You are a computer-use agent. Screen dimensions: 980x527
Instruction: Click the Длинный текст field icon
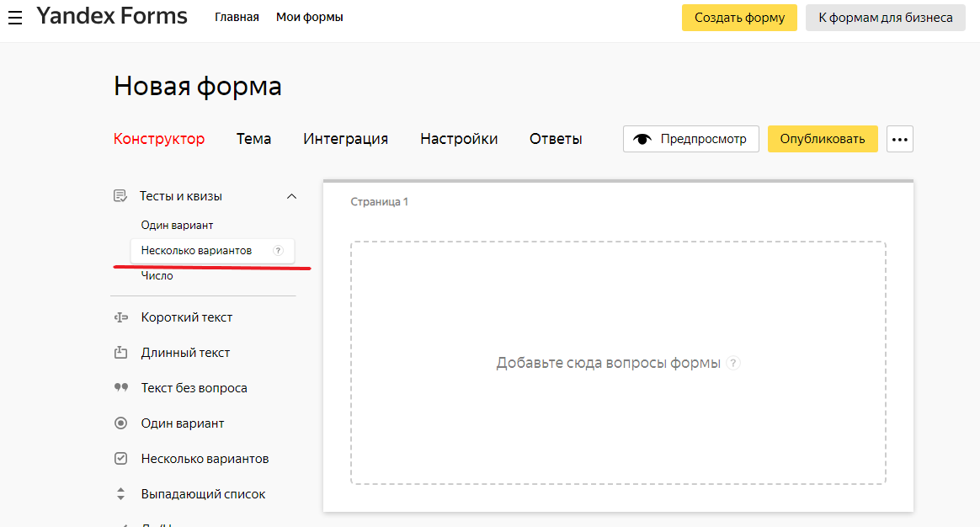pos(120,353)
